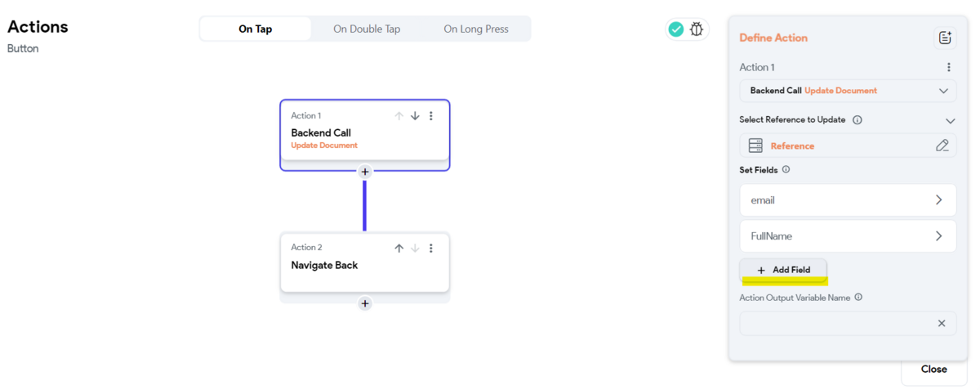Viewport: 980px width, 390px height.
Task: Click the Close button
Action: [933, 369]
